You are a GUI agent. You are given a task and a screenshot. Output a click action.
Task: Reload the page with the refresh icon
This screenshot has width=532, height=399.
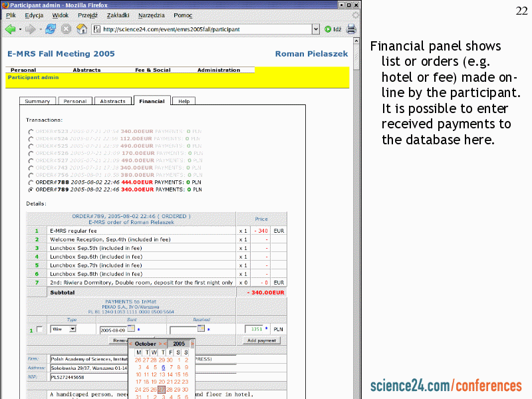tap(51, 29)
